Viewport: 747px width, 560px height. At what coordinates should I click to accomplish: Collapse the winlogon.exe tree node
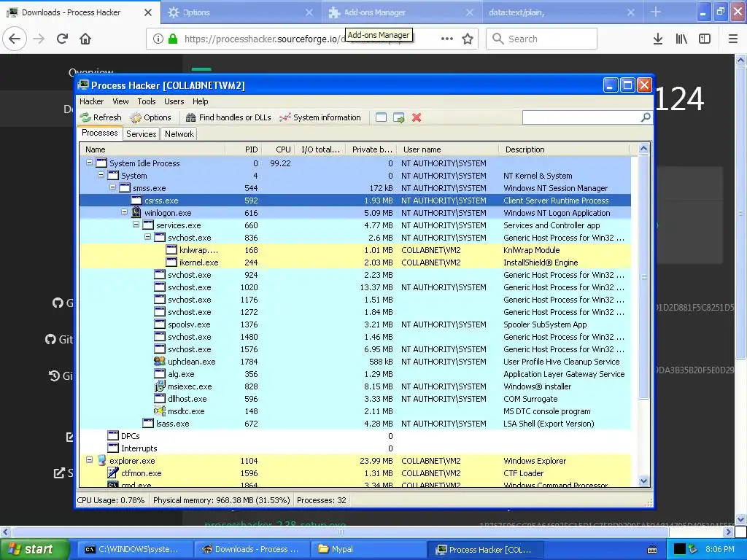click(124, 212)
